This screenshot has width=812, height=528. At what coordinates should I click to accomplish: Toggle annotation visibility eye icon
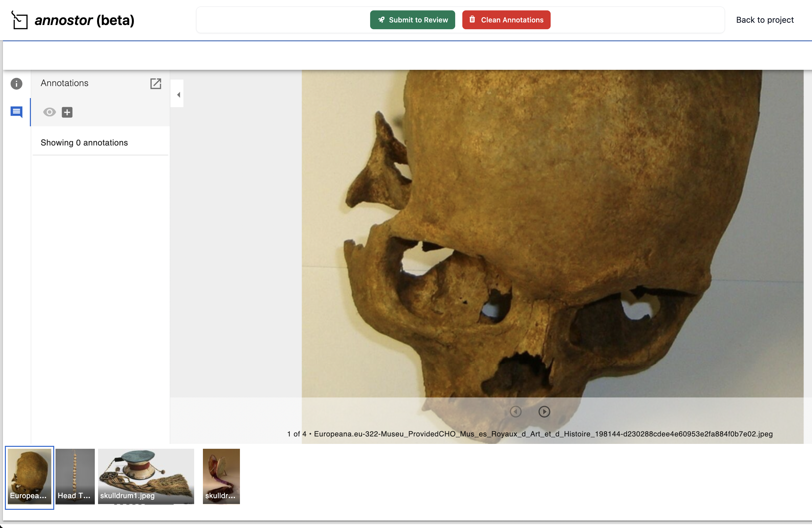(49, 112)
